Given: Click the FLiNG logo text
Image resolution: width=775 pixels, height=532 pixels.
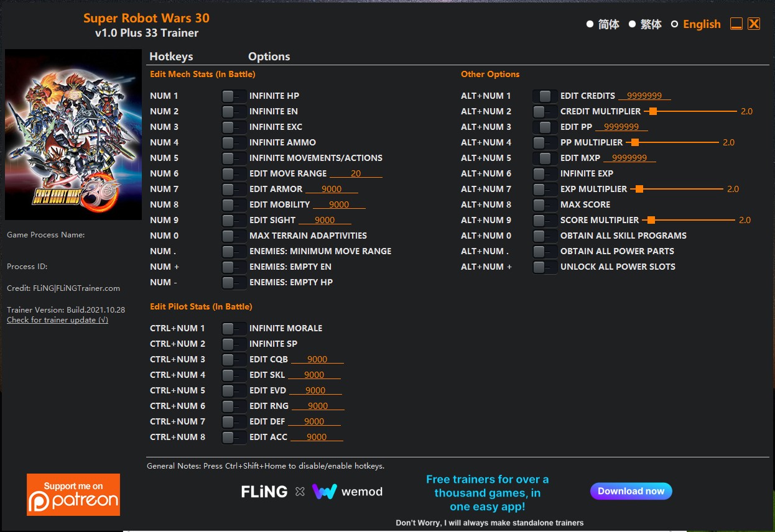Looking at the screenshot, I should coord(264,492).
